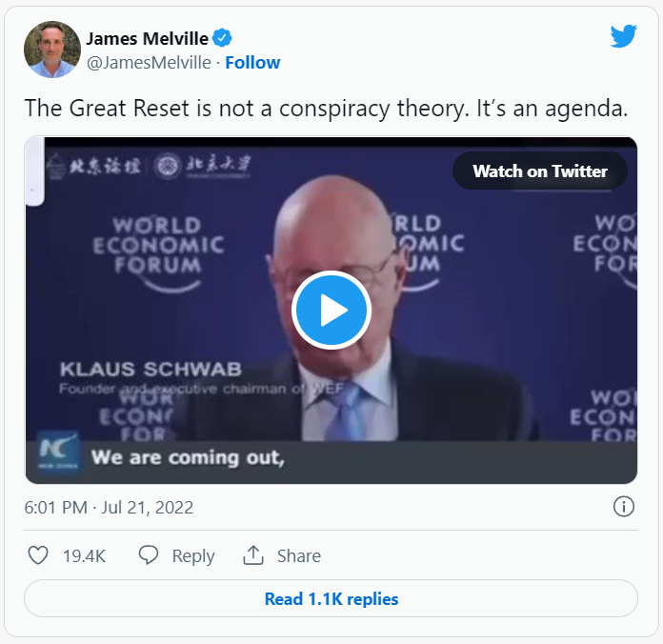This screenshot has height=644, width=663.
Task: Click the Peking University emblem in video
Action: coord(168,166)
